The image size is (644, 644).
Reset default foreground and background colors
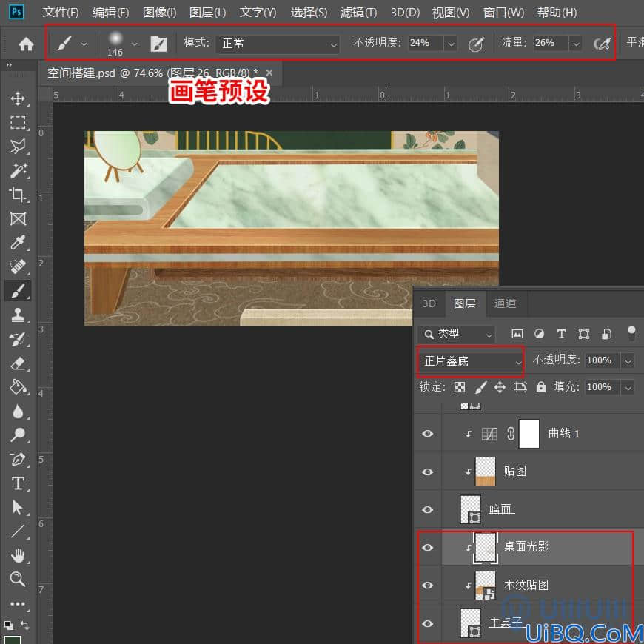coord(9,625)
